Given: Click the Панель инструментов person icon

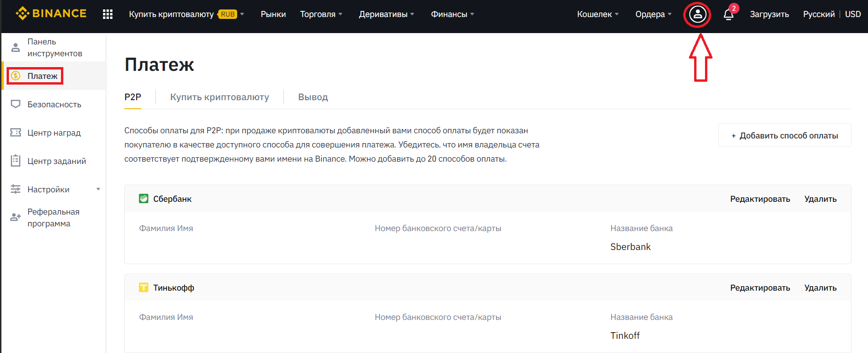Looking at the screenshot, I should [x=16, y=47].
